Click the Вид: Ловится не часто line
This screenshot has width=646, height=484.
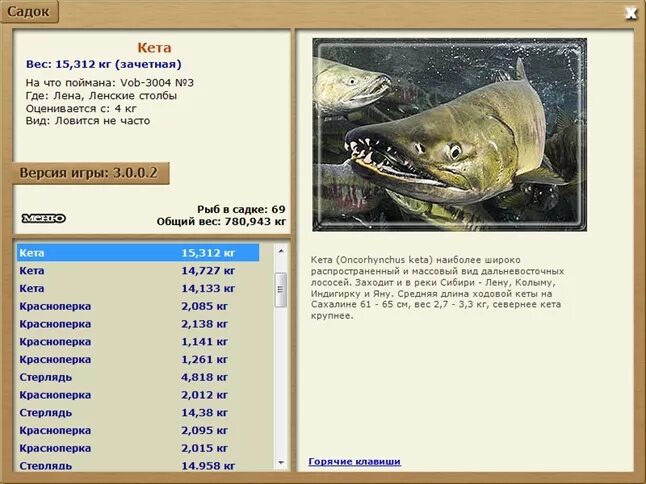[88, 121]
